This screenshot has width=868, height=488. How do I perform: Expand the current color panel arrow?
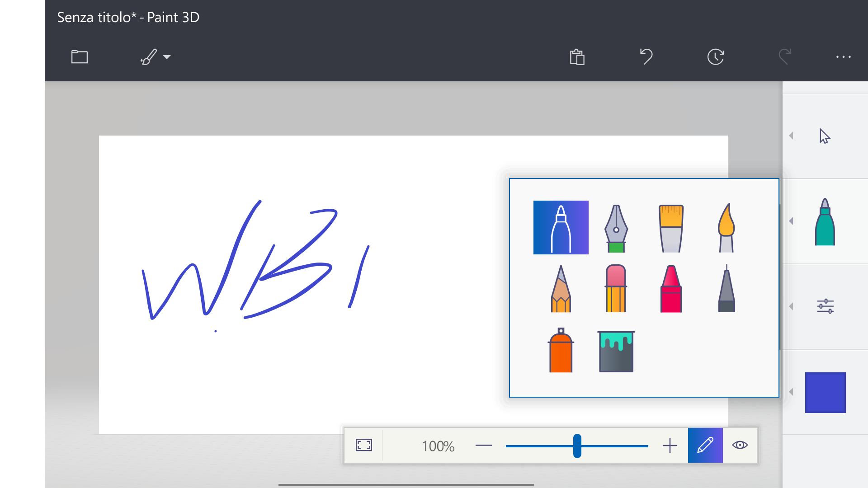pos(791,392)
